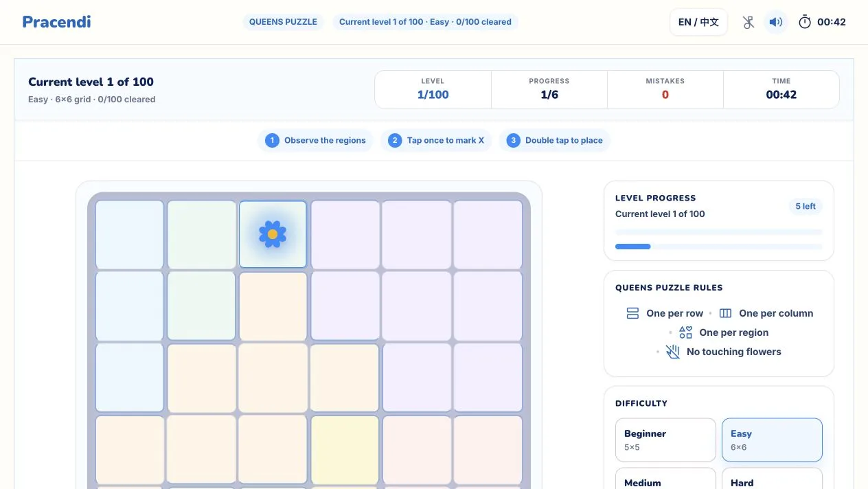Click the 'Tap once to mark X' hint text
Image resolution: width=868 pixels, height=489 pixels.
pos(446,140)
